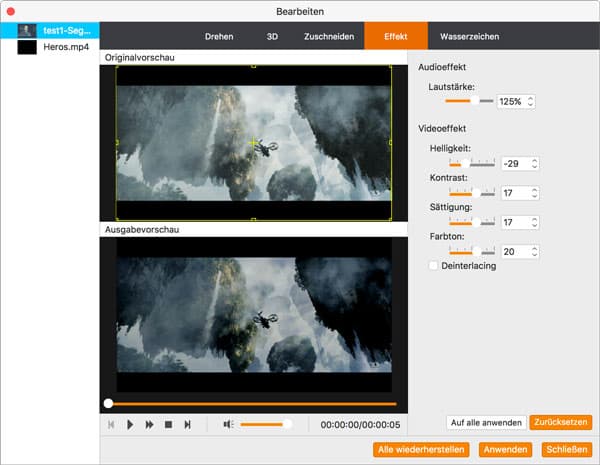Switch to the Zuschneiden tab
The width and height of the screenshot is (600, 465).
click(329, 36)
